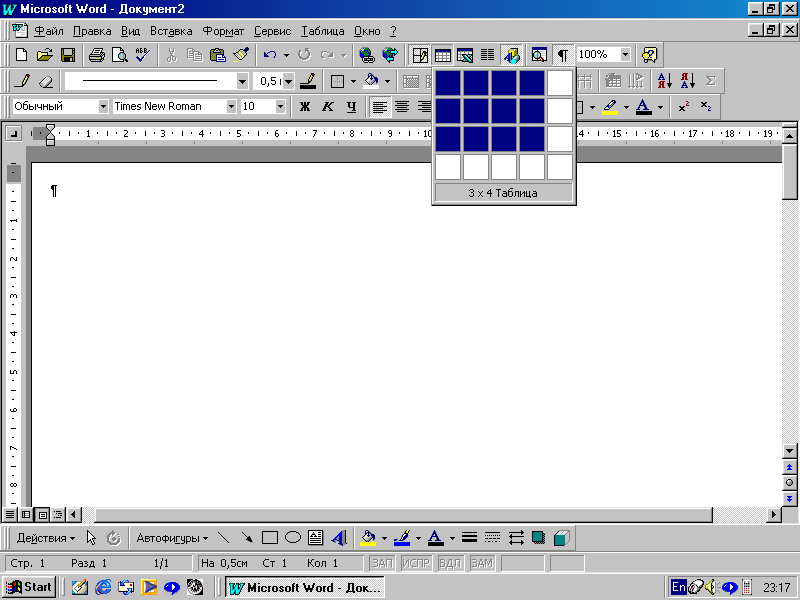Screen dimensions: 800x600
Task: Open the font size dropdown
Action: pos(280,107)
